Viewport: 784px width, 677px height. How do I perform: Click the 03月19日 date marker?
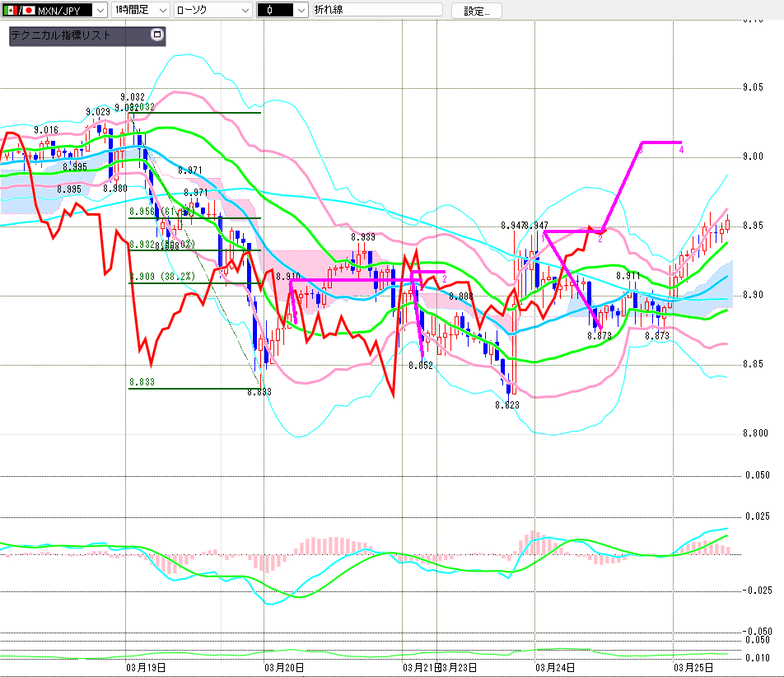[145, 667]
